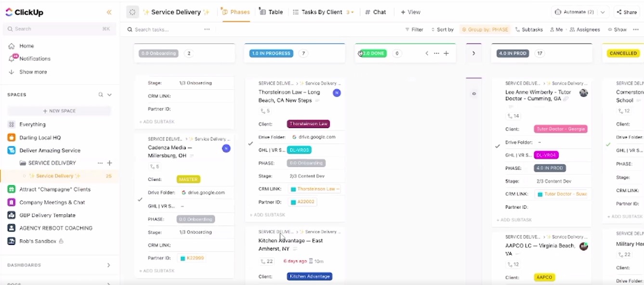Collapse the Spaces section chevron
The height and width of the screenshot is (285, 644).
coord(110,95)
